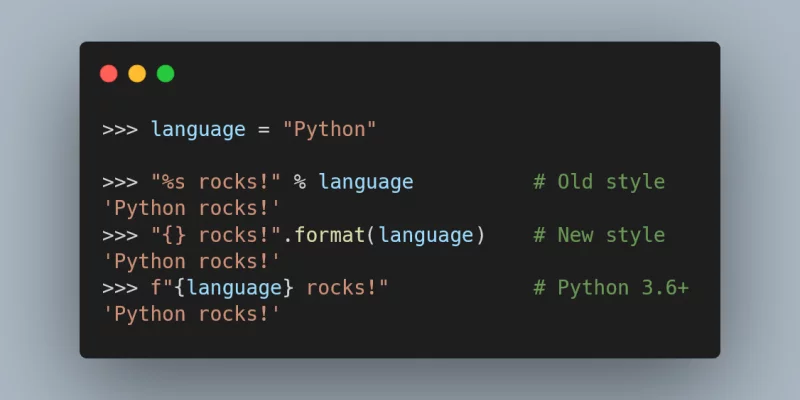Click the "Python" string literal in the first line

coord(330,130)
